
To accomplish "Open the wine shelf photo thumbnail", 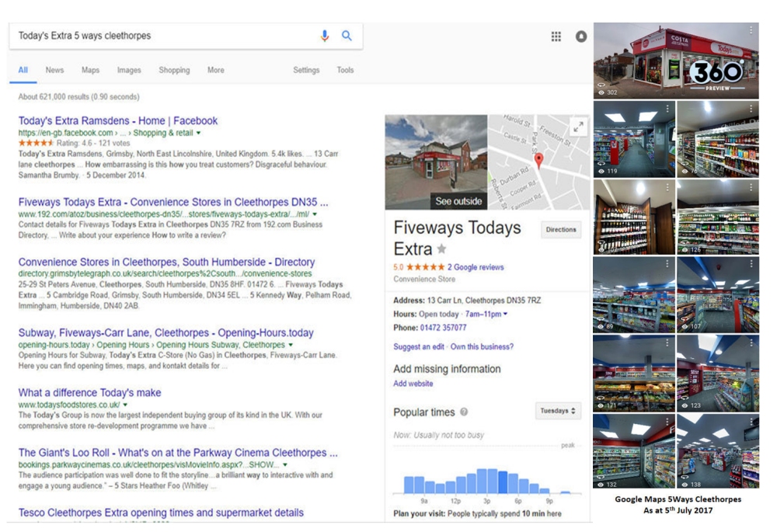I will (634, 217).
